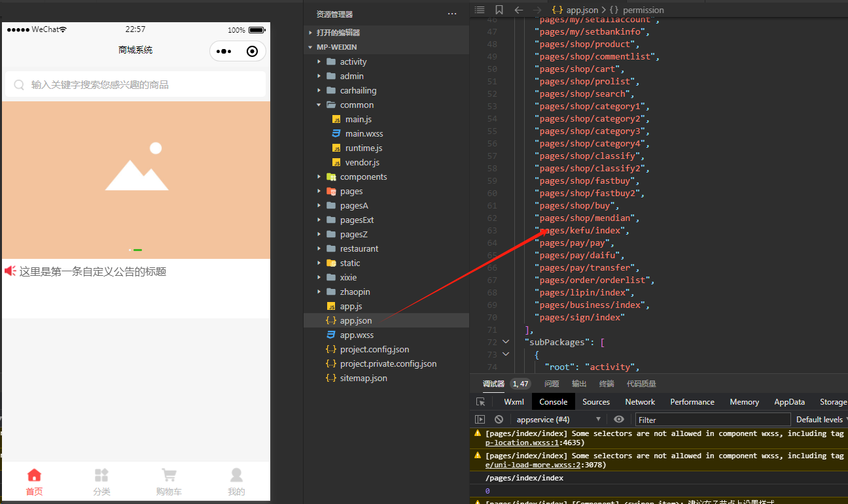Viewport: 848px width, 504px height.
Task: Navigate forward with the right arrow
Action: pyautogui.click(x=537, y=10)
